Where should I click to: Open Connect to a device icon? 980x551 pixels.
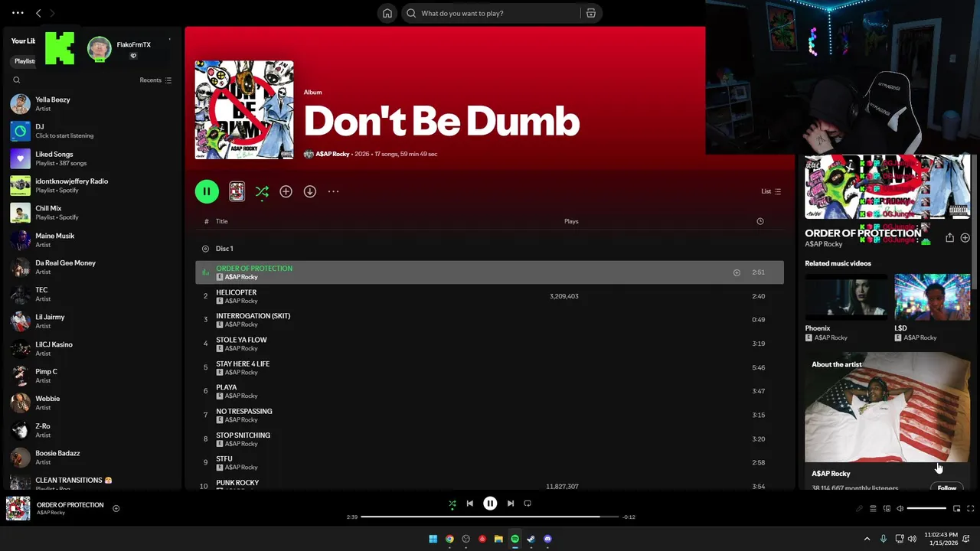pos(887,508)
